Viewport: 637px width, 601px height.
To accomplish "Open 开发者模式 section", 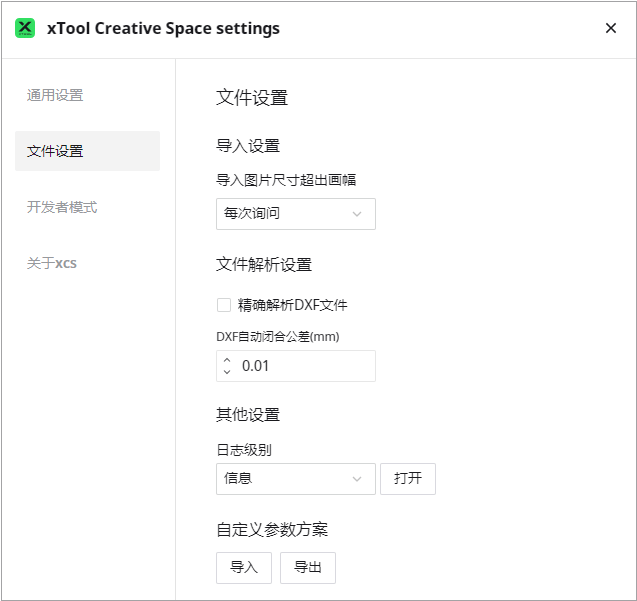I will [62, 207].
